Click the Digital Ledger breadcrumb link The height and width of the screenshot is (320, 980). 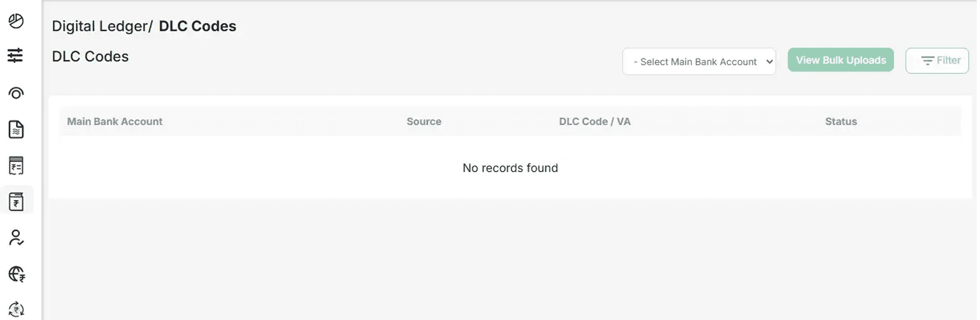point(100,26)
